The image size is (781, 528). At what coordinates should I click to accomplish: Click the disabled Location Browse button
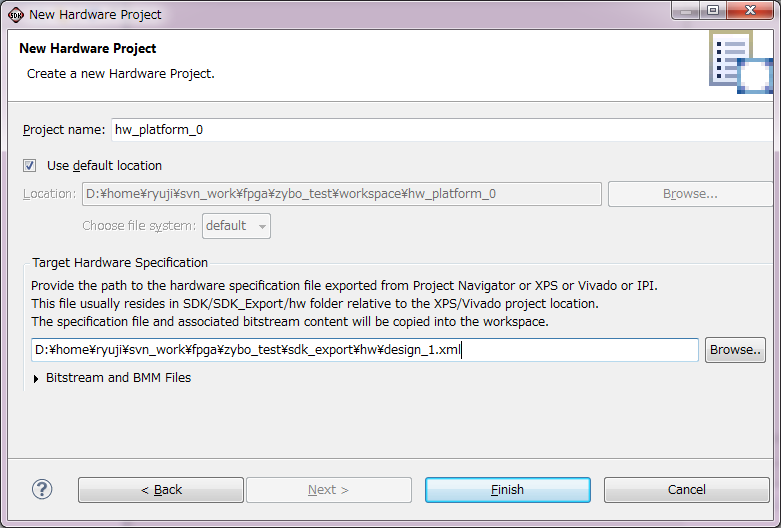690,194
